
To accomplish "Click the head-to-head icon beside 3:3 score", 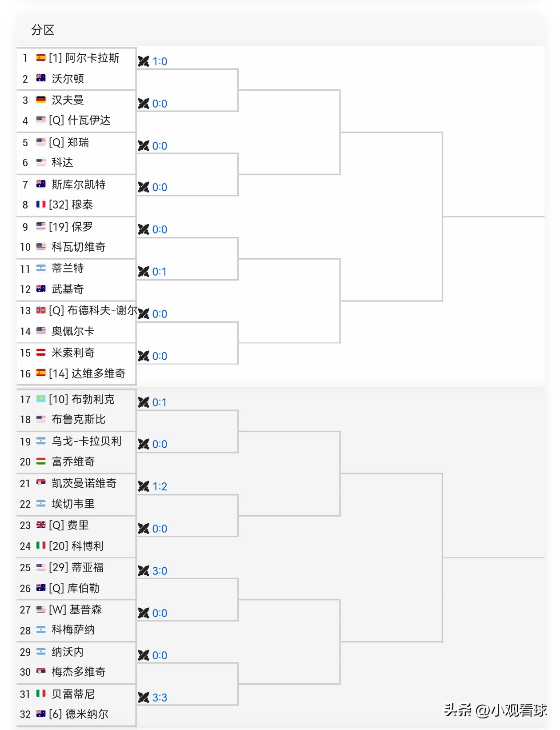I will tap(144, 698).
